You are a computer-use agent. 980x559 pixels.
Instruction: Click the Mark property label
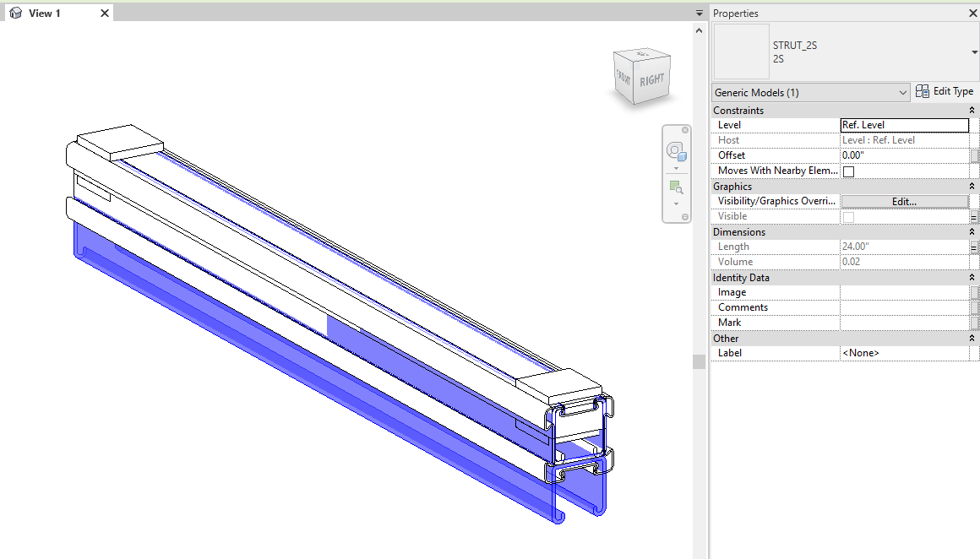point(729,323)
